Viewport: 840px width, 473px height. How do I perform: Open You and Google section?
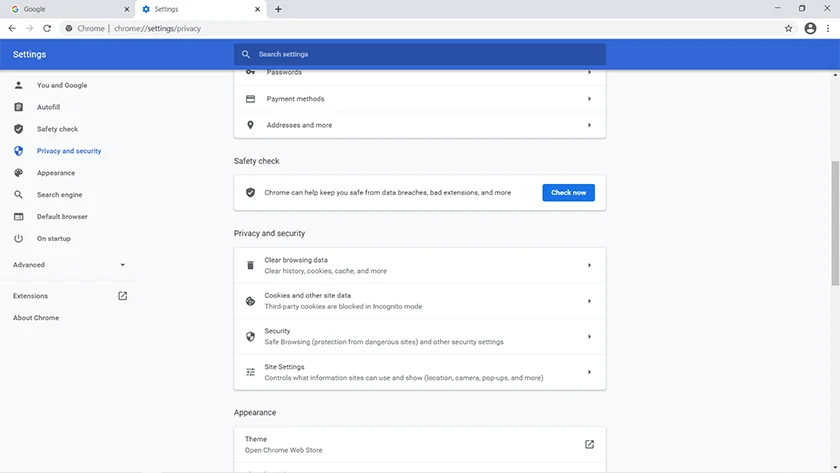pos(62,85)
